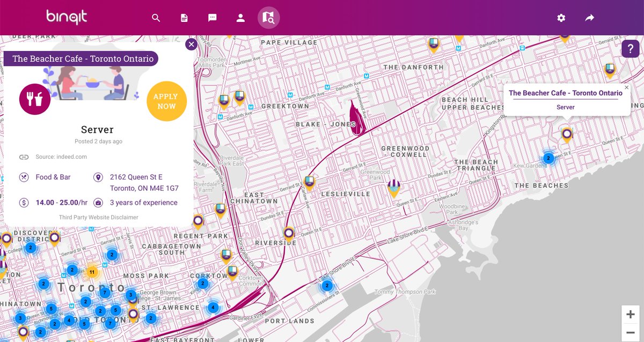The width and height of the screenshot is (644, 342).
Task: Open settings gear in header
Action: [x=561, y=18]
